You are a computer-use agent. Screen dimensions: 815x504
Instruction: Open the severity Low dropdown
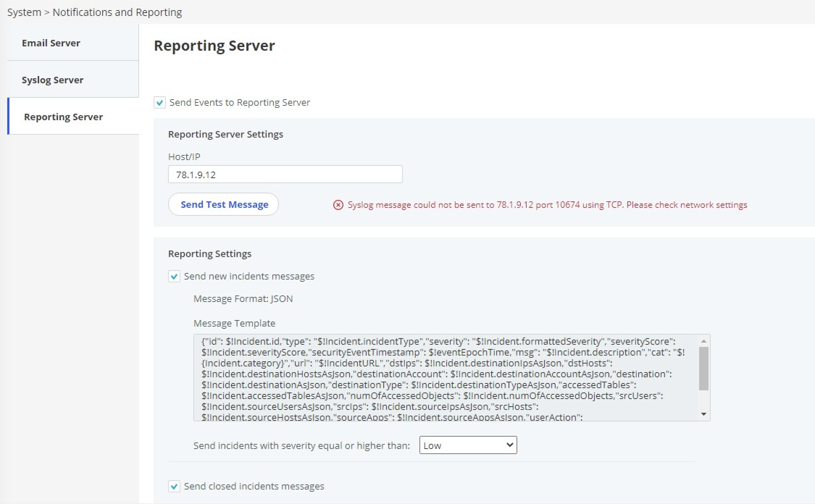(x=468, y=445)
